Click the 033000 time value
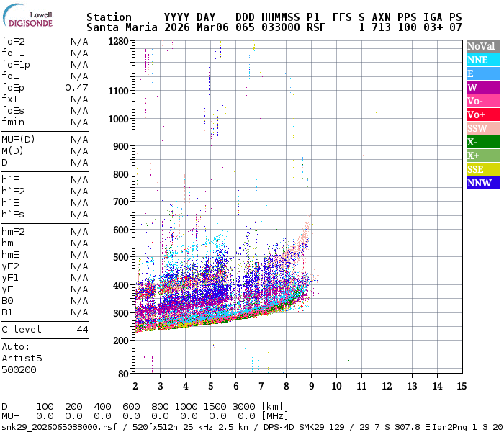Image resolution: width=504 pixels, height=432 pixels. [x=281, y=27]
